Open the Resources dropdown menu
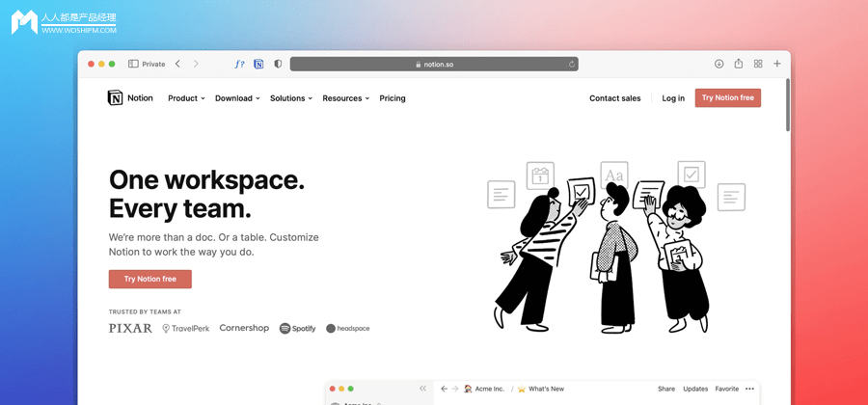 [345, 98]
